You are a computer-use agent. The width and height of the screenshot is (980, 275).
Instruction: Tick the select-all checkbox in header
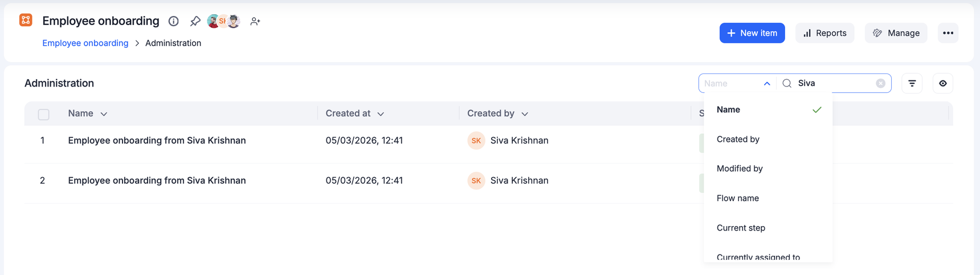44,114
